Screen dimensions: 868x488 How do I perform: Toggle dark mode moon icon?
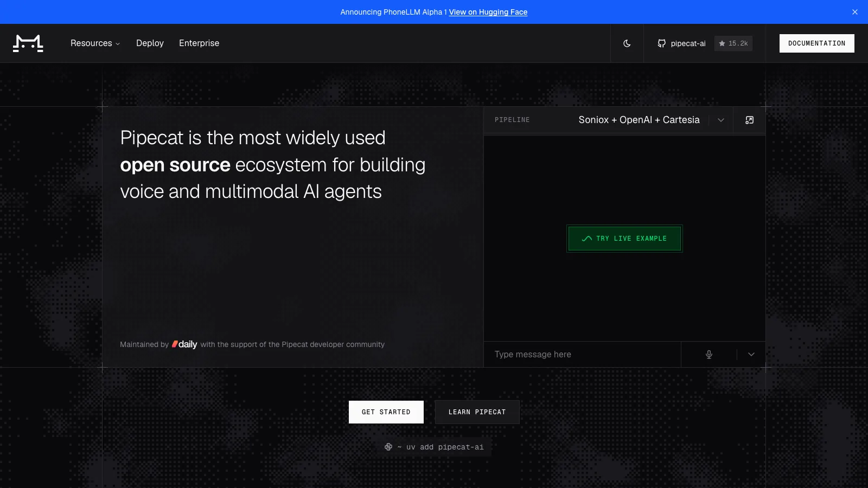627,43
